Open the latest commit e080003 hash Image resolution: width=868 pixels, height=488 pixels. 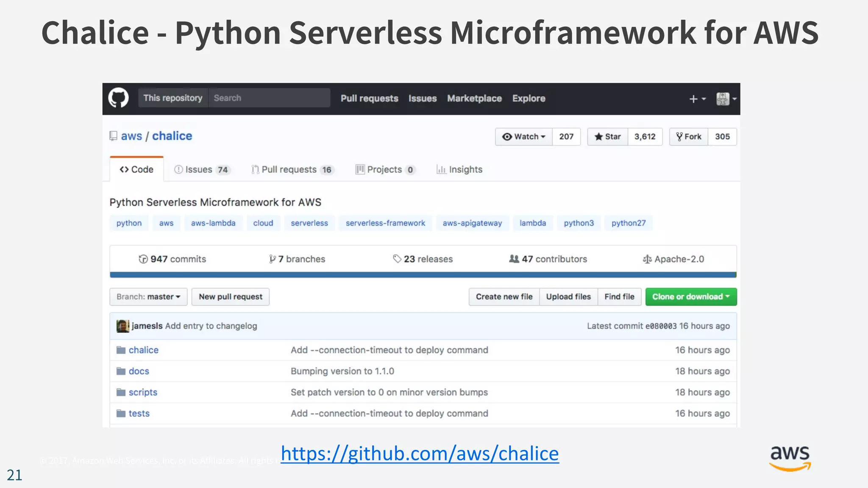click(661, 326)
